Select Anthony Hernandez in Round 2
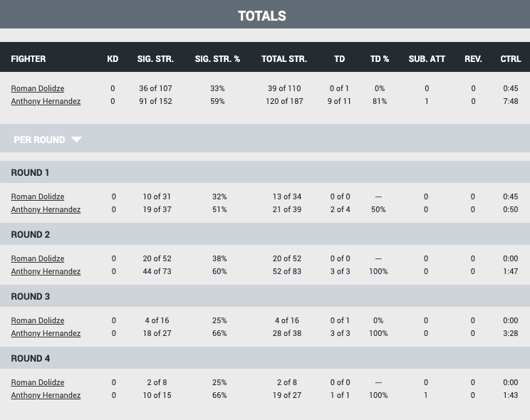Screen dimensions: 530x420 pyautogui.click(x=46, y=271)
